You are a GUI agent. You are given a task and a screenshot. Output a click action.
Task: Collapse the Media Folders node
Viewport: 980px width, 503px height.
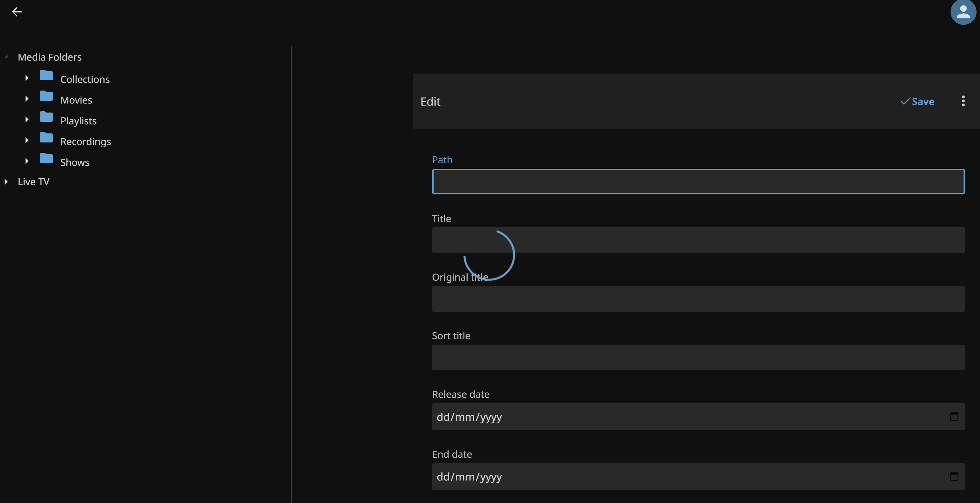6,57
